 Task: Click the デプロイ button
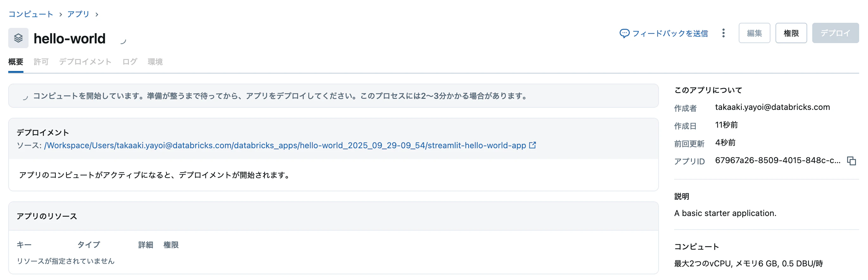pyautogui.click(x=835, y=33)
